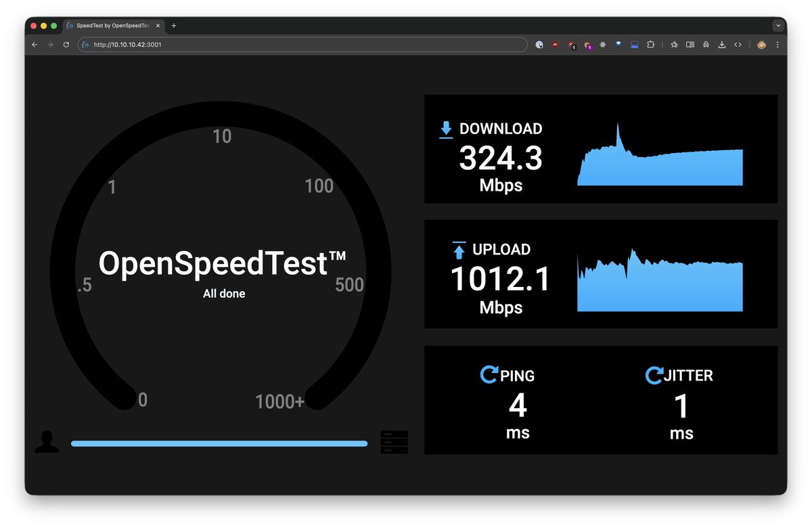The height and width of the screenshot is (528, 812).
Task: Open the downloads tray icon
Action: click(722, 45)
